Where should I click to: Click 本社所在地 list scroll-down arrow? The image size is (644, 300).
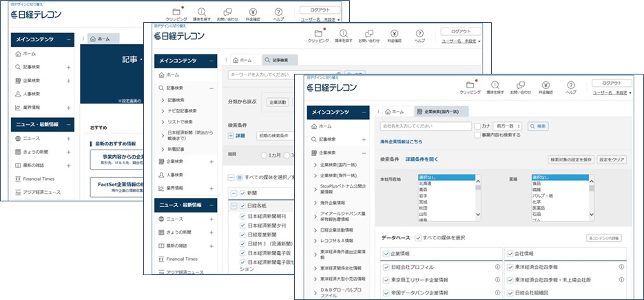(x=477, y=214)
